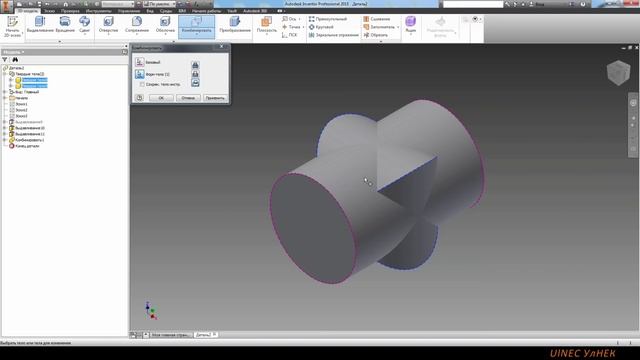This screenshot has width=640, height=360.
Task: Select the Конец детали tree item
Action: [x=24, y=146]
